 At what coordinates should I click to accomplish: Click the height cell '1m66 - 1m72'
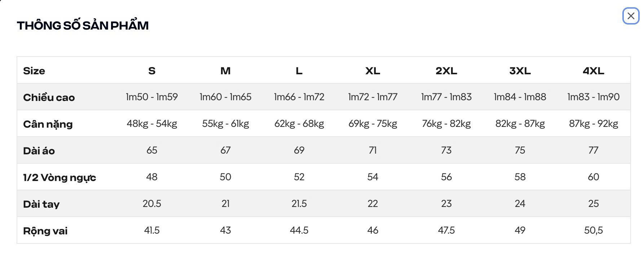click(x=299, y=97)
